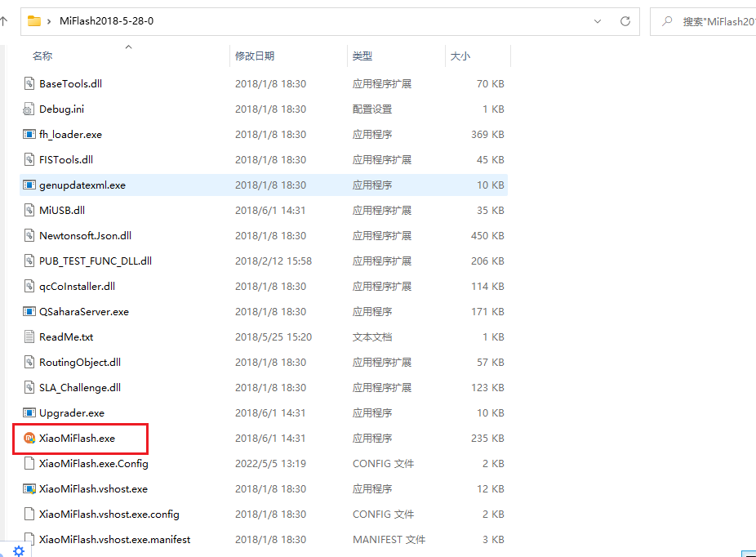Select the file name FISTools.dll
Viewport: 756px width, 557px height.
pyautogui.click(x=66, y=159)
